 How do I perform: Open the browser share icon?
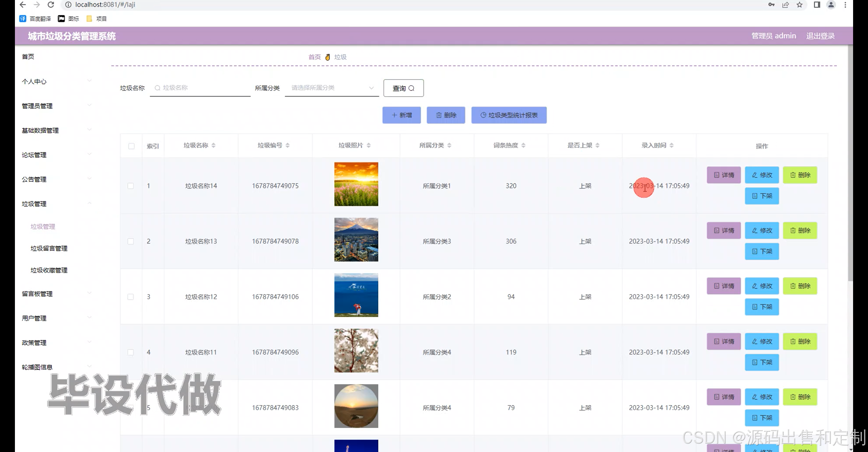click(x=785, y=5)
